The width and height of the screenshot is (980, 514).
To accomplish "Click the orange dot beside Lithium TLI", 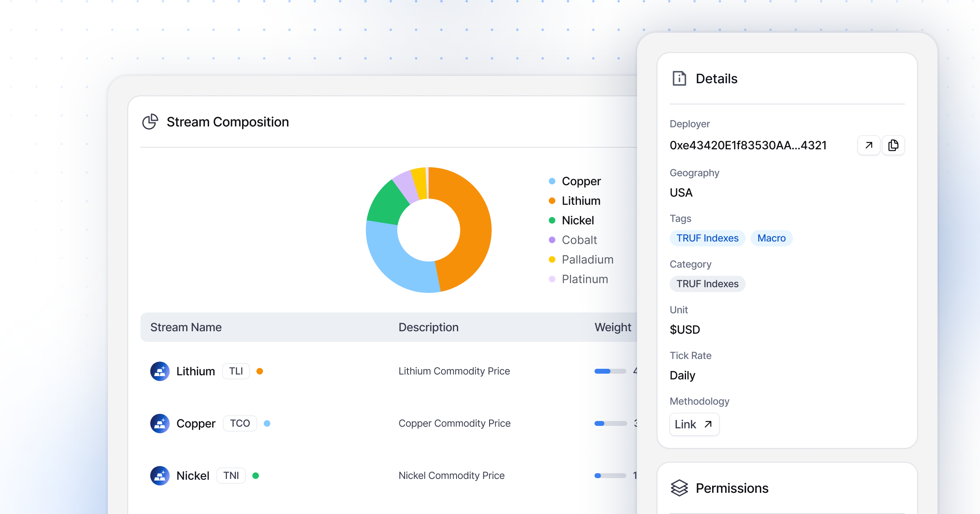I will [x=260, y=371].
